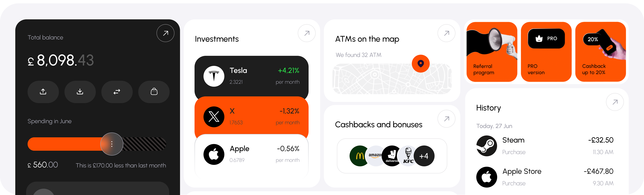The width and height of the screenshot is (644, 195).
Task: Expand the Investments panel arrow
Action: coord(307,33)
